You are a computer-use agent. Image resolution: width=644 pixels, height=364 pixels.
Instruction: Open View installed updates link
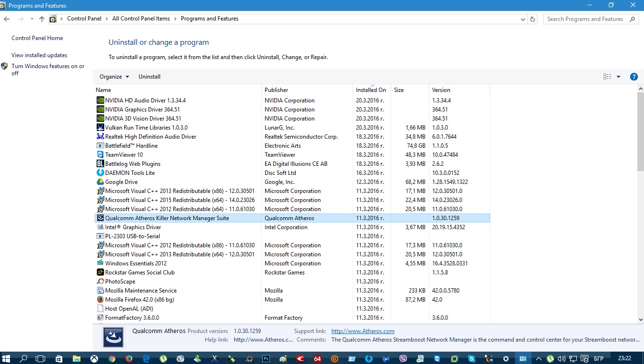pos(40,55)
